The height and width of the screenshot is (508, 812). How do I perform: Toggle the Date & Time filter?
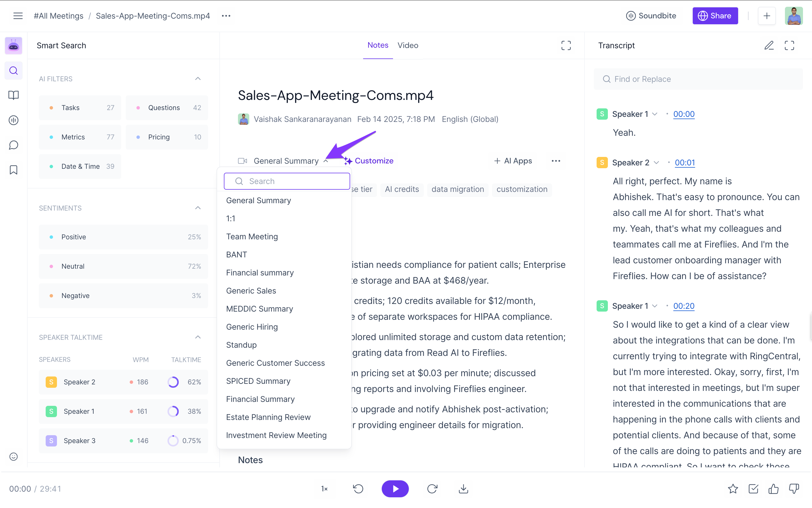[80, 166]
